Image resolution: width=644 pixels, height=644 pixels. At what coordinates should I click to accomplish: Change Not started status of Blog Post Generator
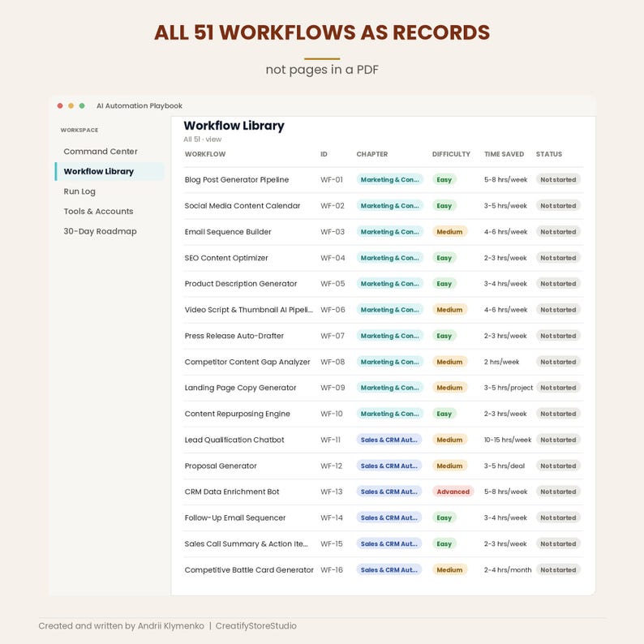[558, 179]
